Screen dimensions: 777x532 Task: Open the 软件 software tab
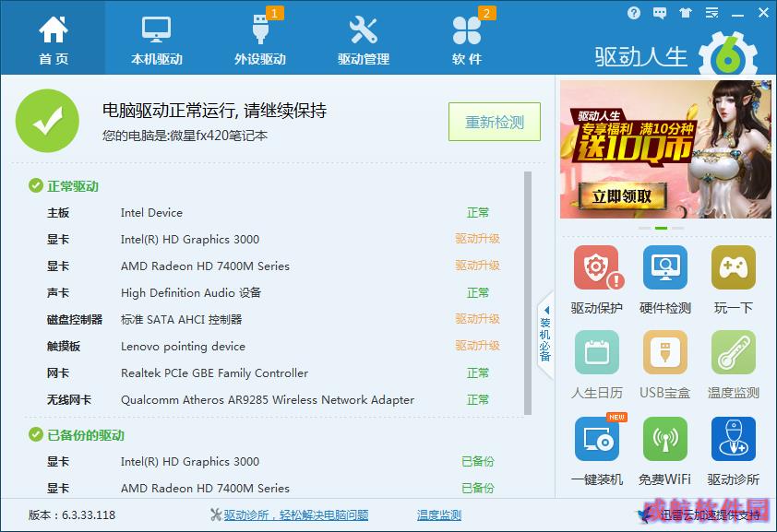(x=467, y=39)
